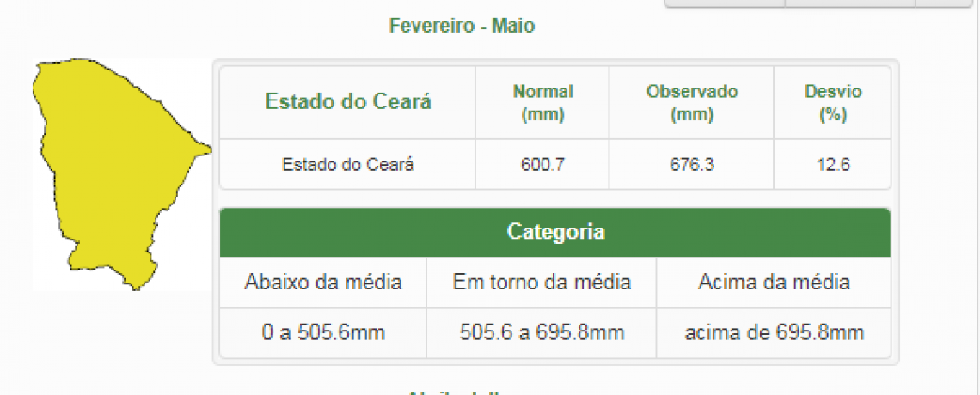Select the "Em torno da média" category cell
980x395 pixels.
(542, 282)
